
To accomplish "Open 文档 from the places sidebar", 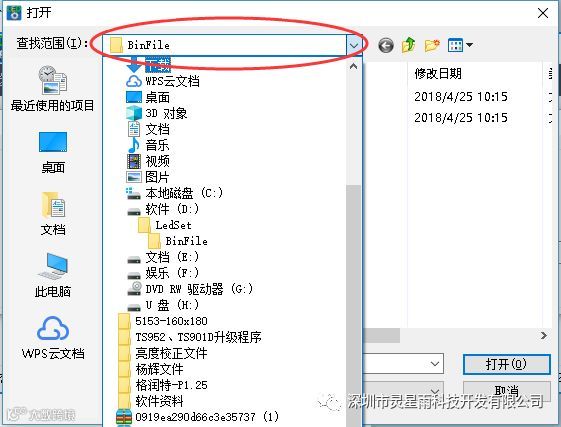I will (53, 214).
